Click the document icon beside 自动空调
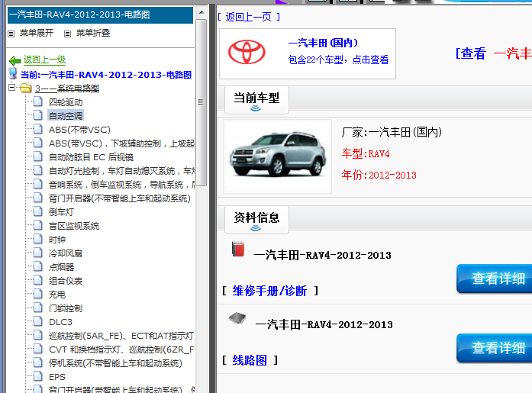 point(38,115)
